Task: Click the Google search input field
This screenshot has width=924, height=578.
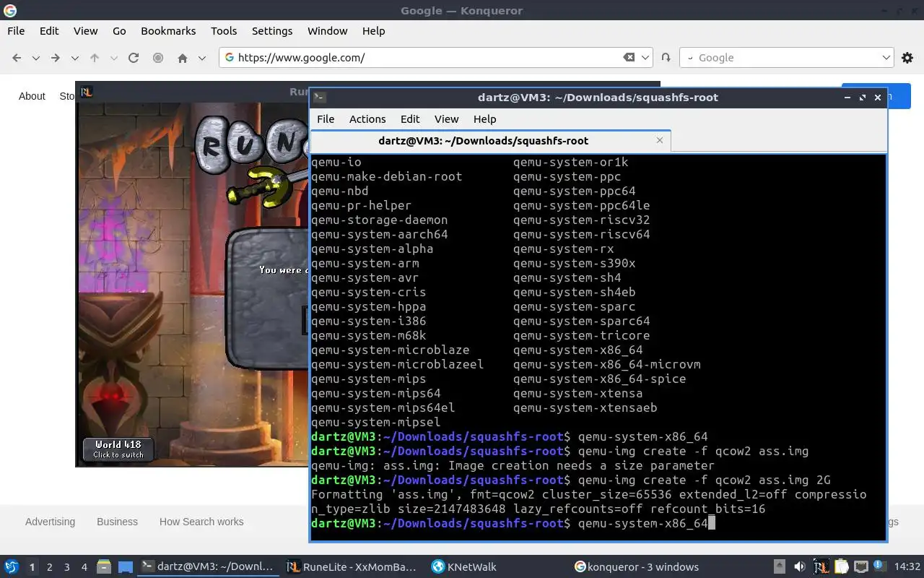Action: [788, 58]
